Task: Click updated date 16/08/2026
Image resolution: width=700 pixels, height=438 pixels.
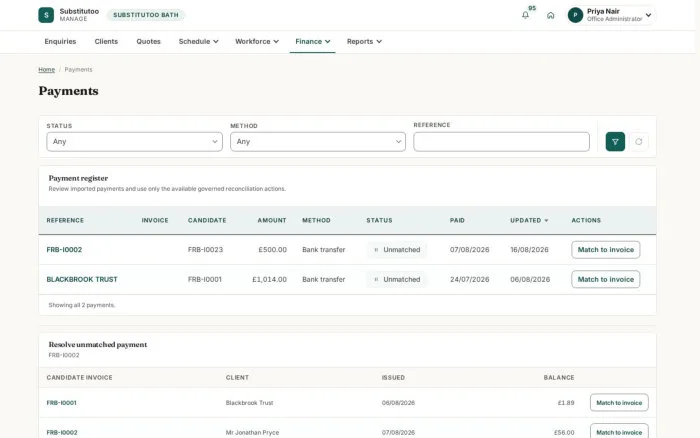Action: 529,250
